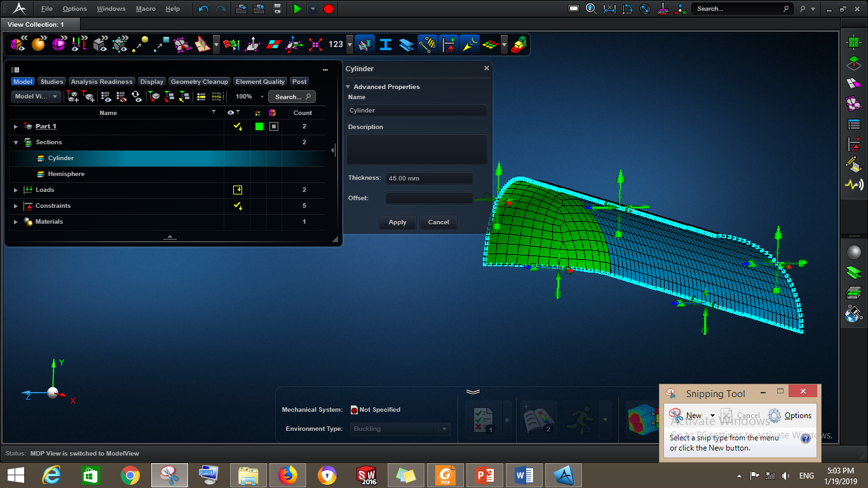Toggle visibility check for Part 1
The image size is (868, 488).
[x=238, y=126]
